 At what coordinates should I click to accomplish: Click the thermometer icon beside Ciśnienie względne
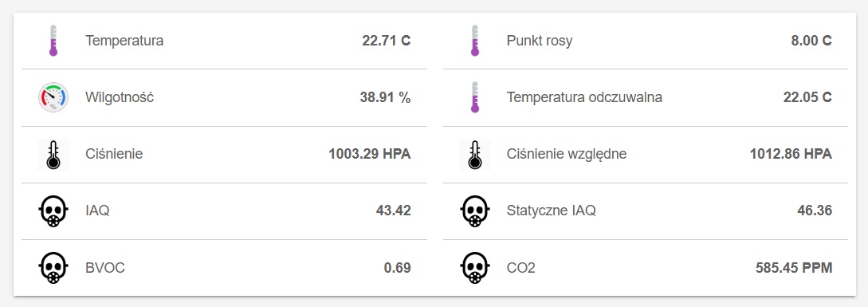pyautogui.click(x=474, y=154)
